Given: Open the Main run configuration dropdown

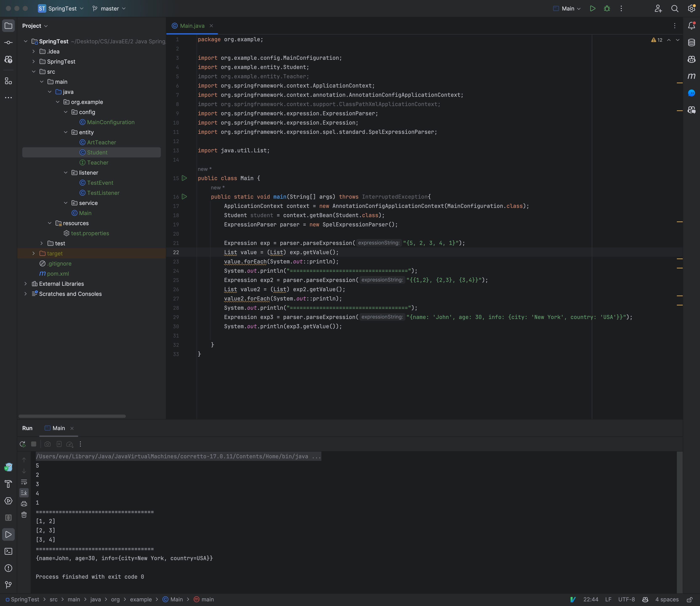Looking at the screenshot, I should tap(567, 8).
